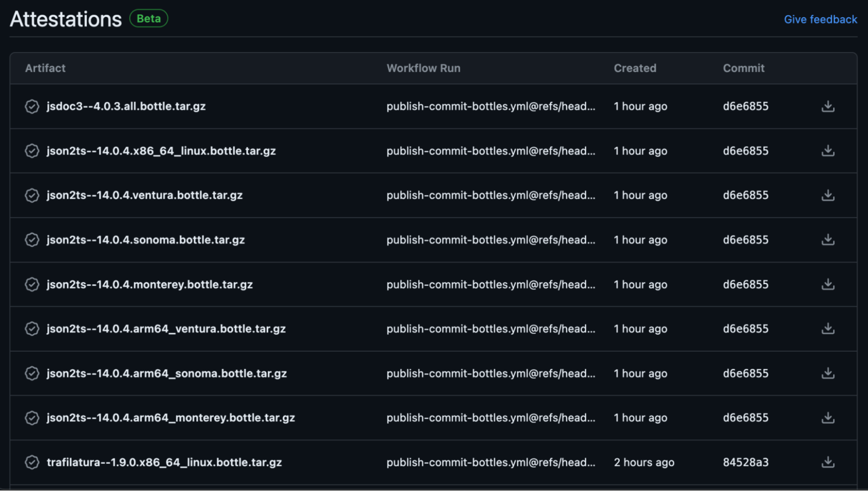Screen dimensions: 868x491
Task: Click verified icon beside jsdoc3 artifact
Action: (32, 106)
